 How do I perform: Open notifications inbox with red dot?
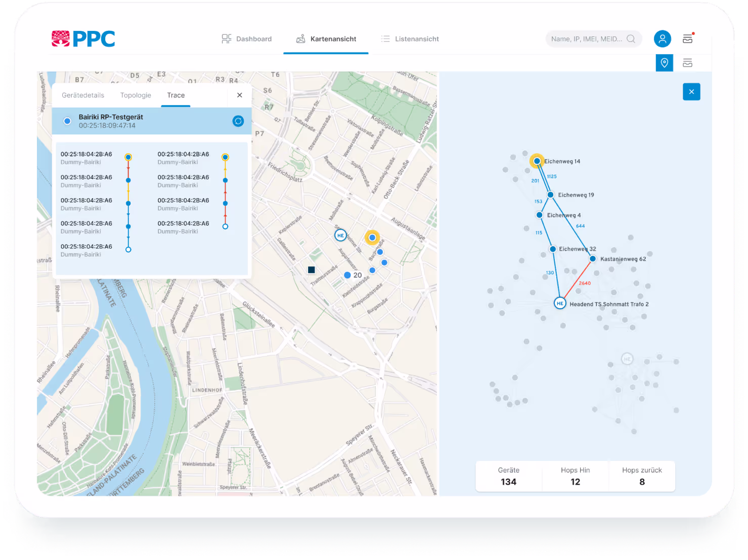(x=688, y=38)
